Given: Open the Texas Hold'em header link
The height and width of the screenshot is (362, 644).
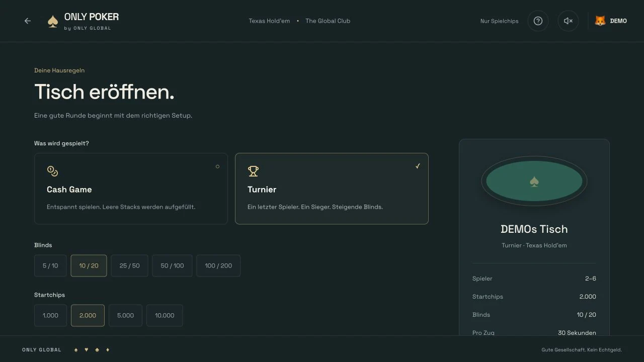Looking at the screenshot, I should coord(269,21).
